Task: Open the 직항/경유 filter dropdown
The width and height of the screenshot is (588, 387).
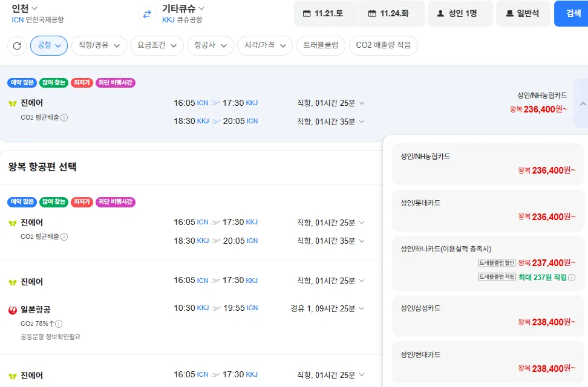Action: (x=99, y=45)
